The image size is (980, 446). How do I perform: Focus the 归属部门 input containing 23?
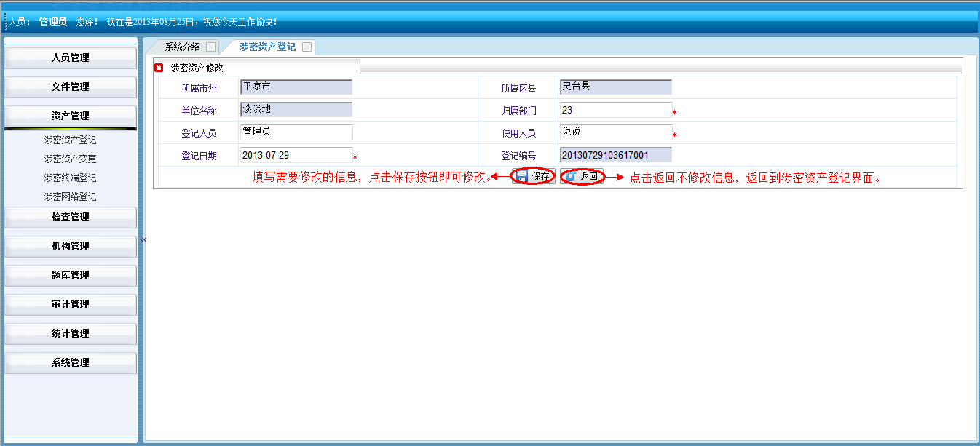616,110
